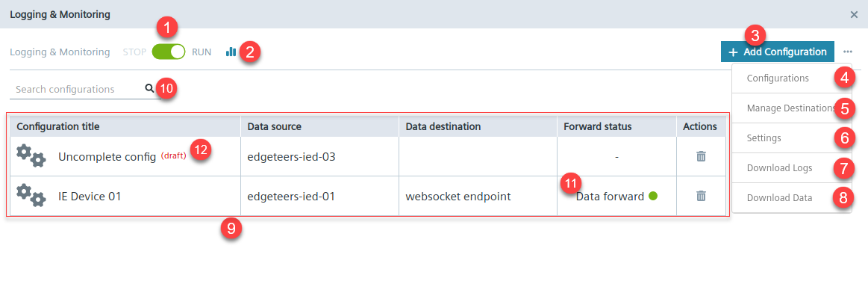Choose Manage Destinations menu entry
868x293 pixels.
[792, 108]
